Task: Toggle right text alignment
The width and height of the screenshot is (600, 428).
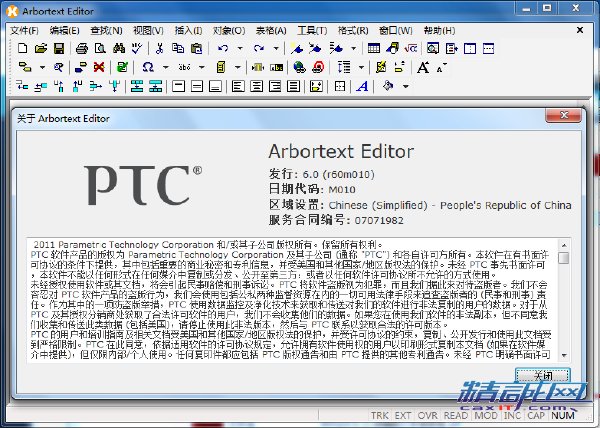Action: click(x=275, y=86)
